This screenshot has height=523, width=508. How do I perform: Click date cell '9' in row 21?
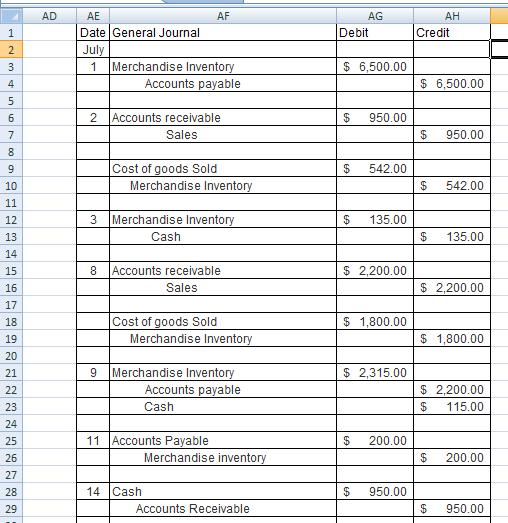click(x=93, y=373)
